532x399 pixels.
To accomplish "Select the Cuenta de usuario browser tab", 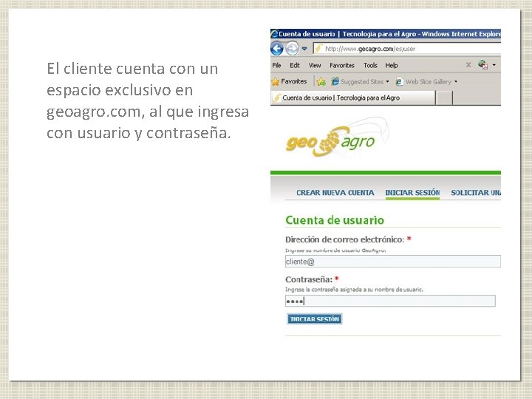I will click(353, 98).
